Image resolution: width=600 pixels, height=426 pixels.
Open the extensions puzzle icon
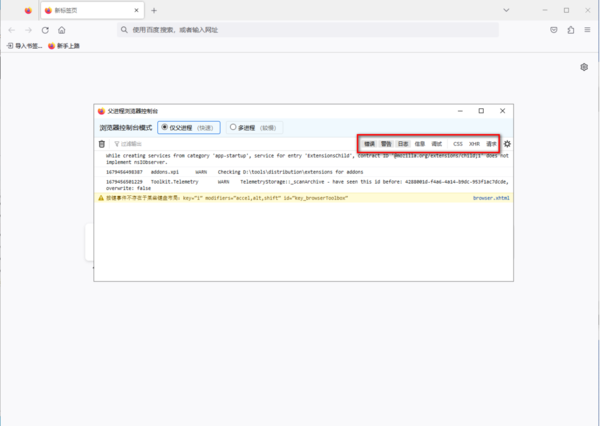(x=571, y=30)
